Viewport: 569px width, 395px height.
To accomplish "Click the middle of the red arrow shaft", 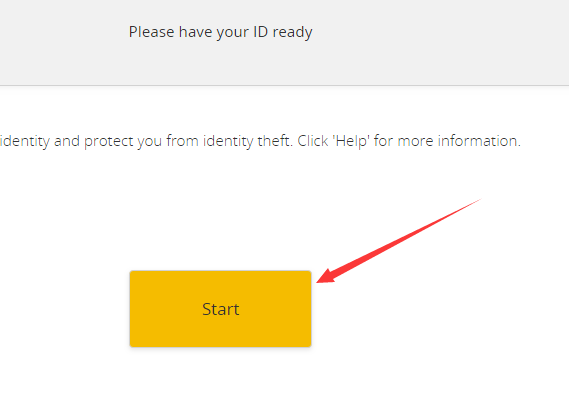I will coord(399,240).
